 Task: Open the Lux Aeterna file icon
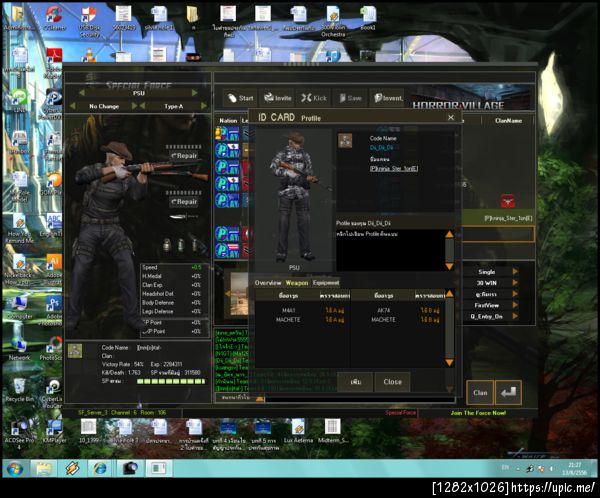(x=298, y=431)
